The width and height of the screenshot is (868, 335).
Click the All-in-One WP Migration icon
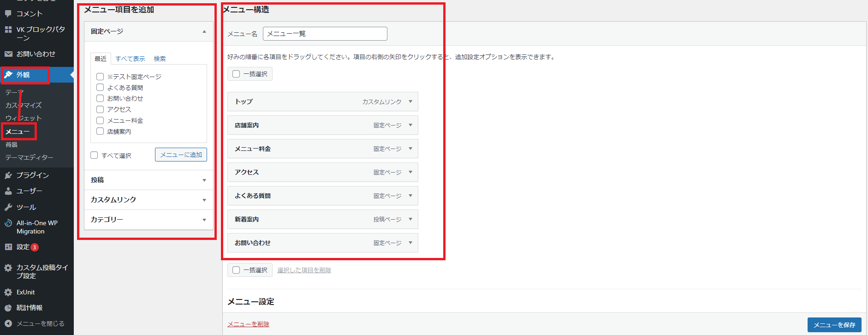point(8,223)
